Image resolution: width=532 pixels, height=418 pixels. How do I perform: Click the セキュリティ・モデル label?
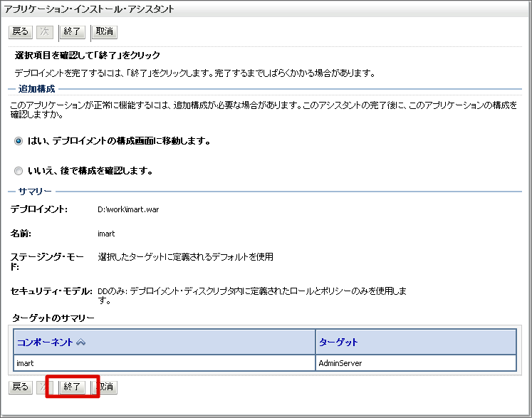[51, 291]
